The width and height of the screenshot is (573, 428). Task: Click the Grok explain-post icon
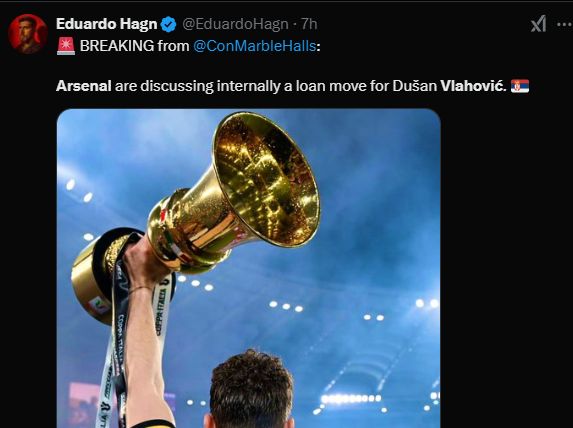(x=538, y=24)
